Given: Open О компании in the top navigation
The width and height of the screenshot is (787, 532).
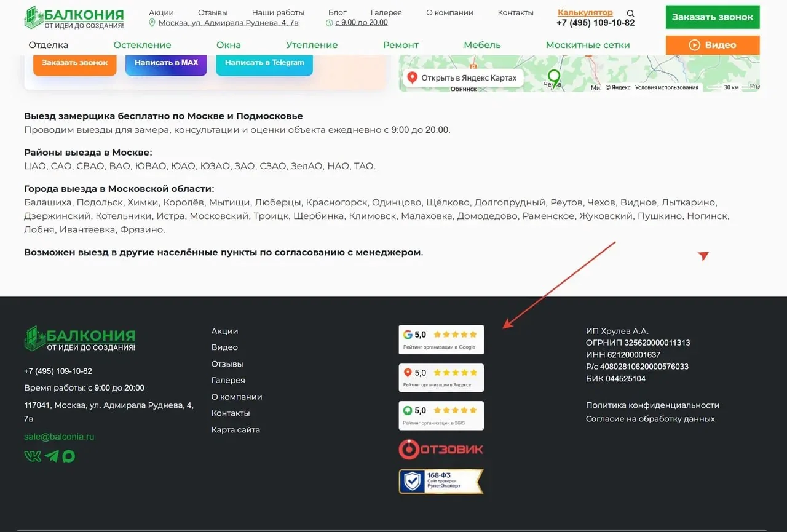Looking at the screenshot, I should (x=449, y=12).
